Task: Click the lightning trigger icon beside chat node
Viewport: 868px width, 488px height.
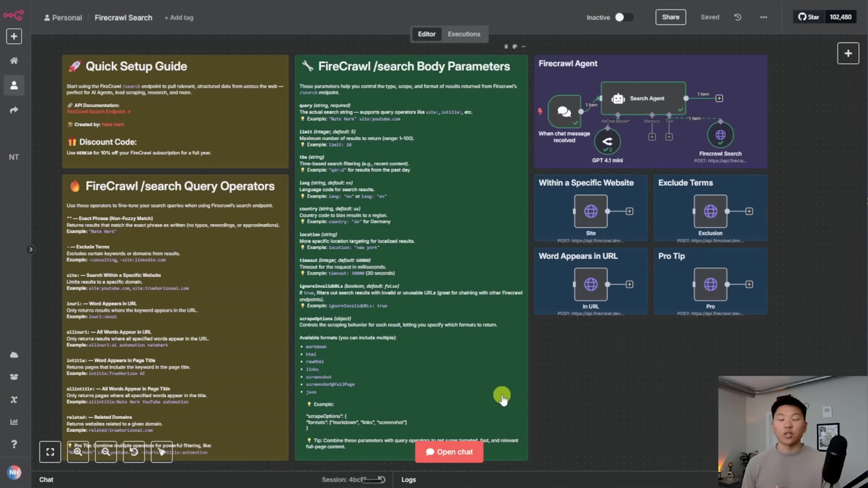Action: 540,111
